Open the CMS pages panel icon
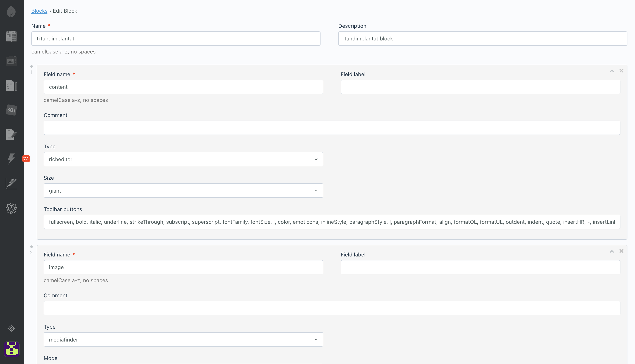Viewport: 635px width, 364px height. coord(11,36)
